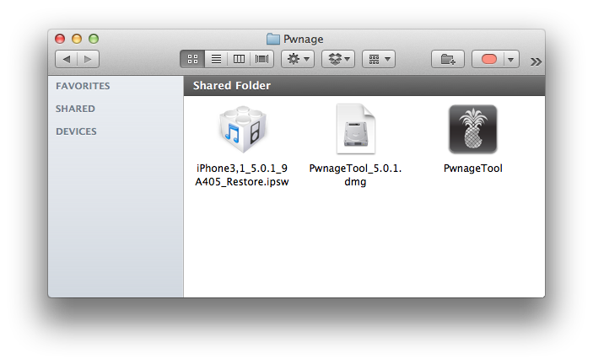The height and width of the screenshot is (364, 593).
Task: Go back with the left arrow button
Action: [67, 59]
